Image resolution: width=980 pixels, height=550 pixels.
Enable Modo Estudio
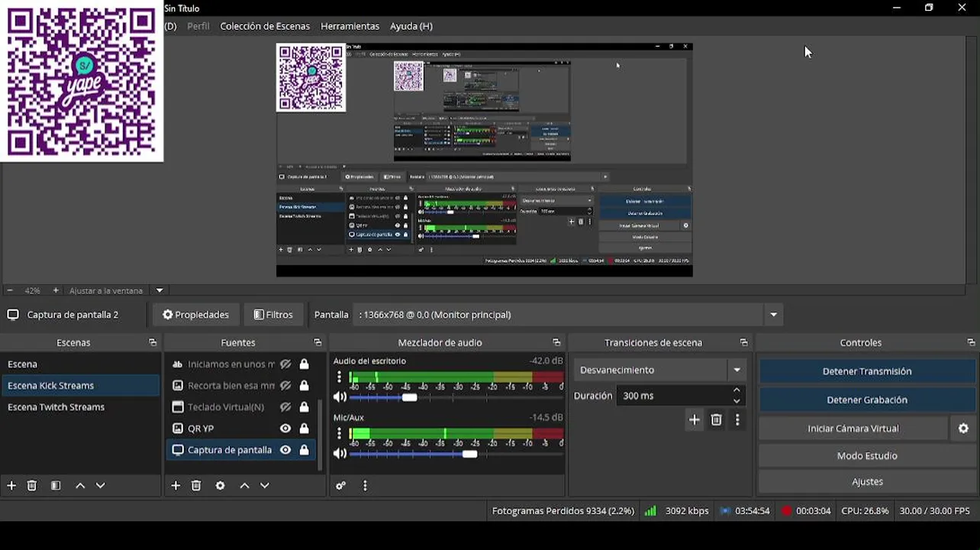click(867, 456)
